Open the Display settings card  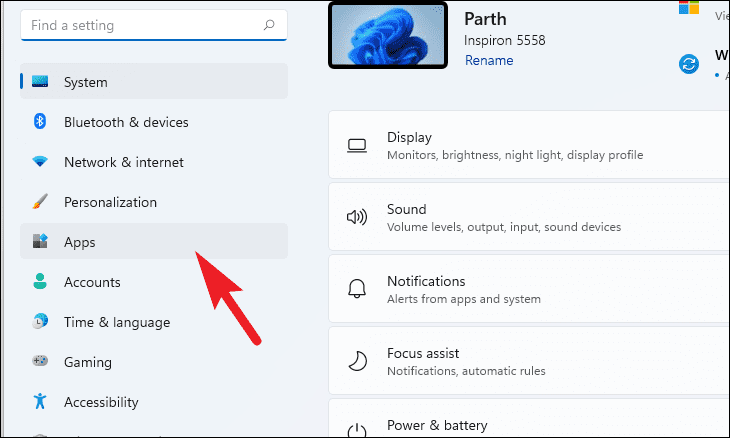(529, 145)
